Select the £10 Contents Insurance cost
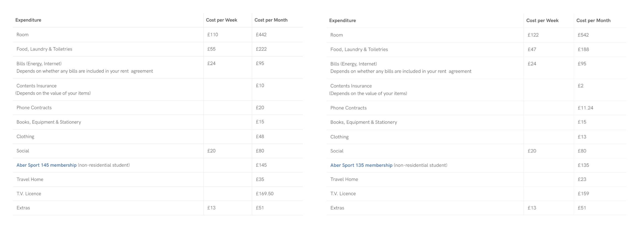The image size is (644, 227). pos(260,85)
